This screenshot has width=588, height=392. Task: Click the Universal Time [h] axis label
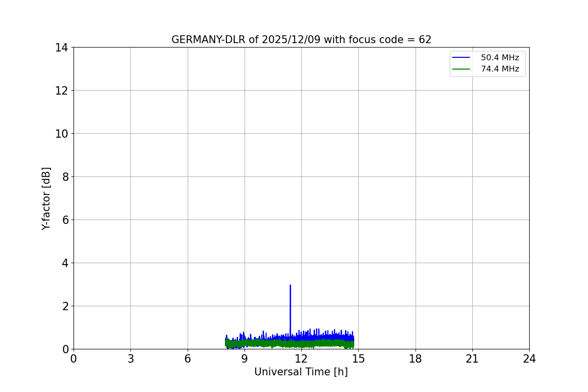coord(301,372)
